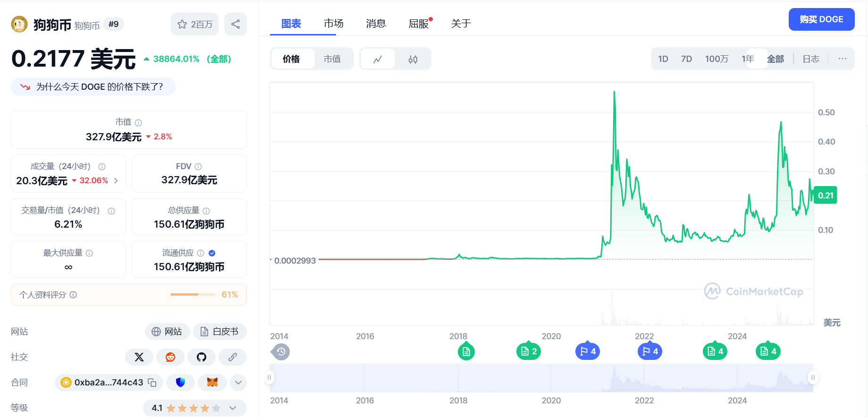Grab the right range slider handle

[813, 377]
